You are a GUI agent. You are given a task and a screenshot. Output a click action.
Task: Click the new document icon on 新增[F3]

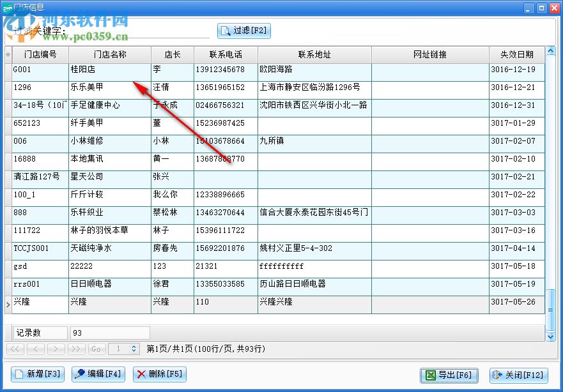point(20,375)
